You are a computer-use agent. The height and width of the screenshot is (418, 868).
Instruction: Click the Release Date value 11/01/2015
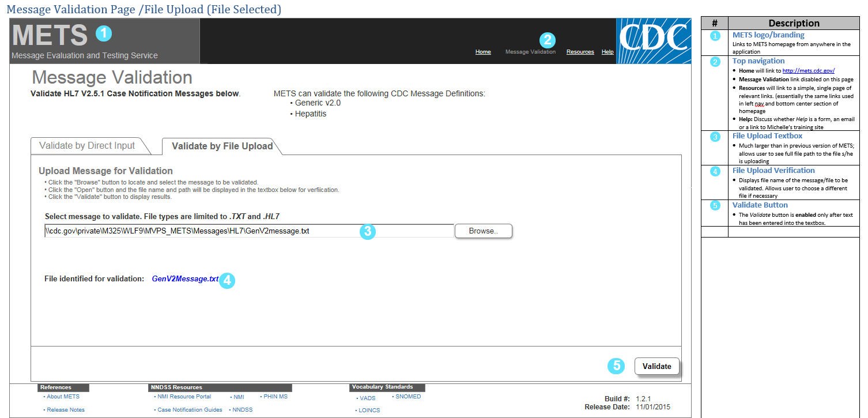[x=653, y=407]
